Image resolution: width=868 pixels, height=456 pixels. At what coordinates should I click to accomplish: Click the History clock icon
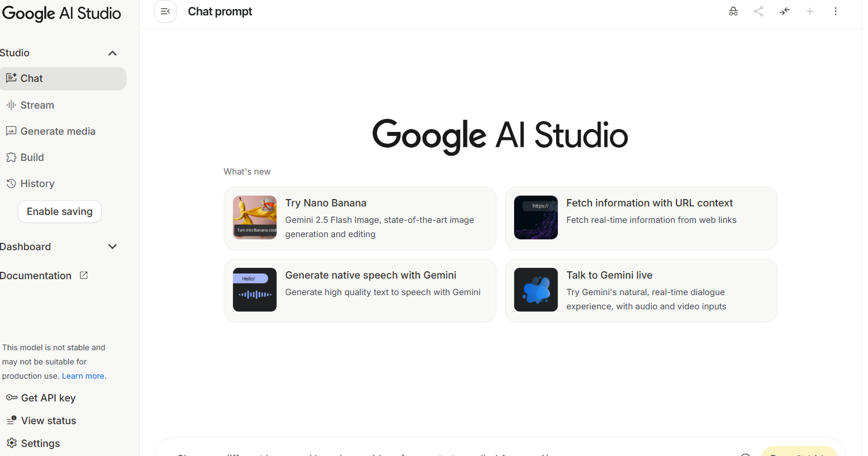coord(11,184)
